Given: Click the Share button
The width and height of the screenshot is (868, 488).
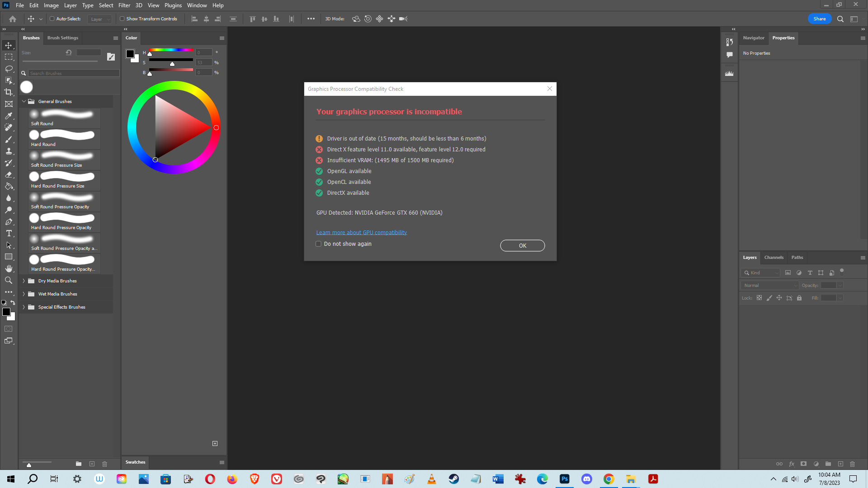Looking at the screenshot, I should 820,19.
